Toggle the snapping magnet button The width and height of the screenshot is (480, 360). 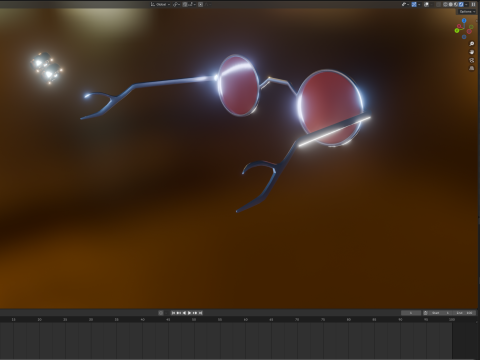pos(184,4)
